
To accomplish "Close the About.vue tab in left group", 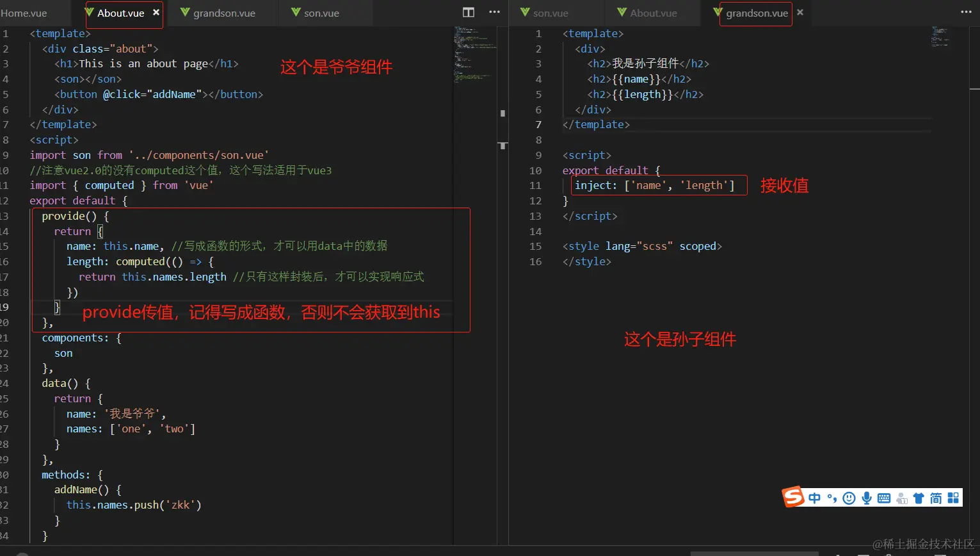I will [156, 13].
